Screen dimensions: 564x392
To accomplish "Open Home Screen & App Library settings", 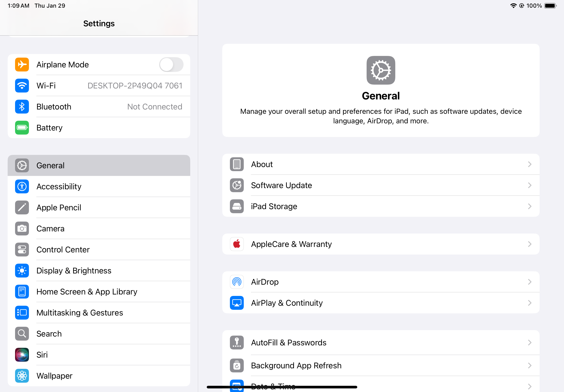I will point(99,292).
